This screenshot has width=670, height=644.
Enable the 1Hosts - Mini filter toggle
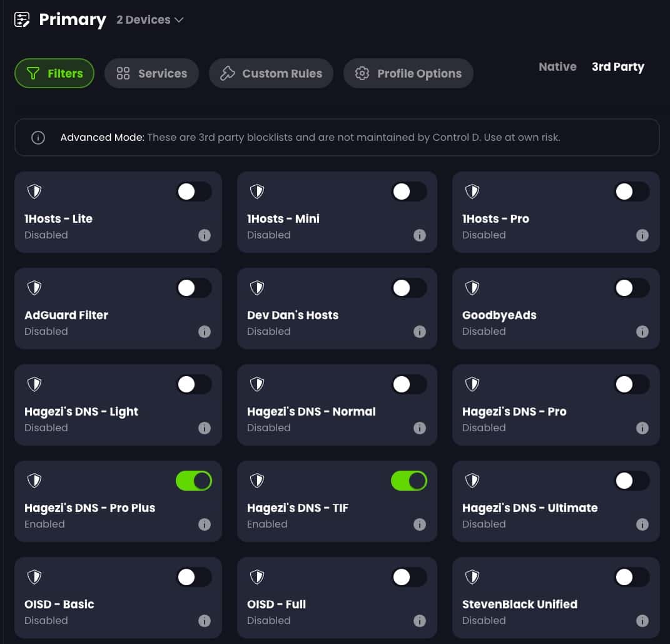409,192
